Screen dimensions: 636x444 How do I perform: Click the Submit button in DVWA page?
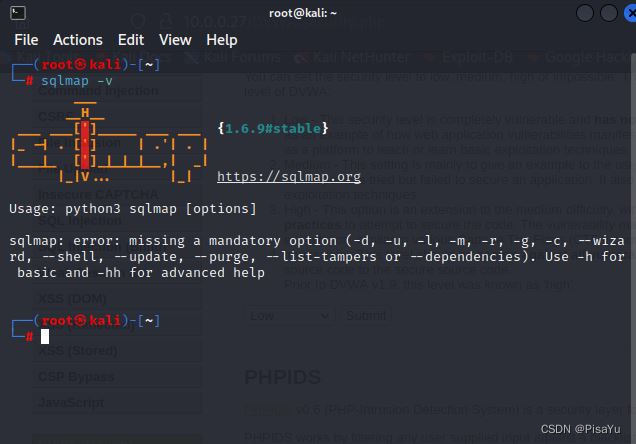[366, 315]
